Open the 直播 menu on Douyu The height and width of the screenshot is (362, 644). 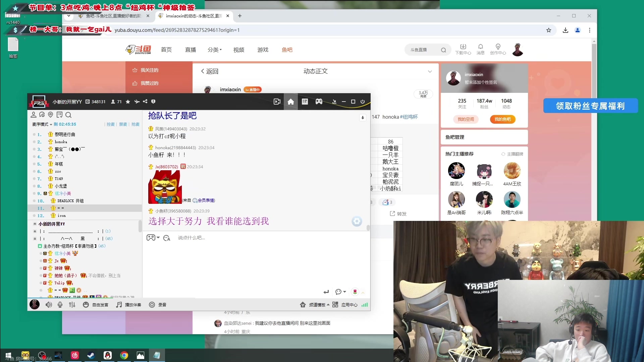coord(191,50)
